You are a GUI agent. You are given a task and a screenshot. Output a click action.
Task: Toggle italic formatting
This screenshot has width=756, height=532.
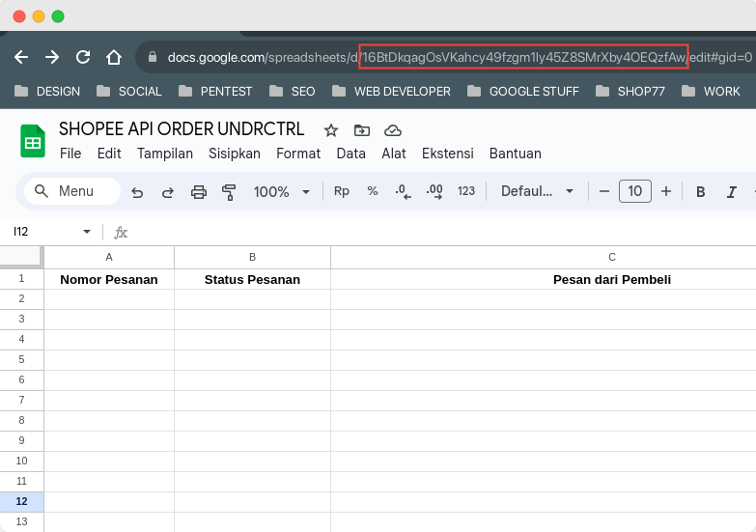click(x=732, y=192)
